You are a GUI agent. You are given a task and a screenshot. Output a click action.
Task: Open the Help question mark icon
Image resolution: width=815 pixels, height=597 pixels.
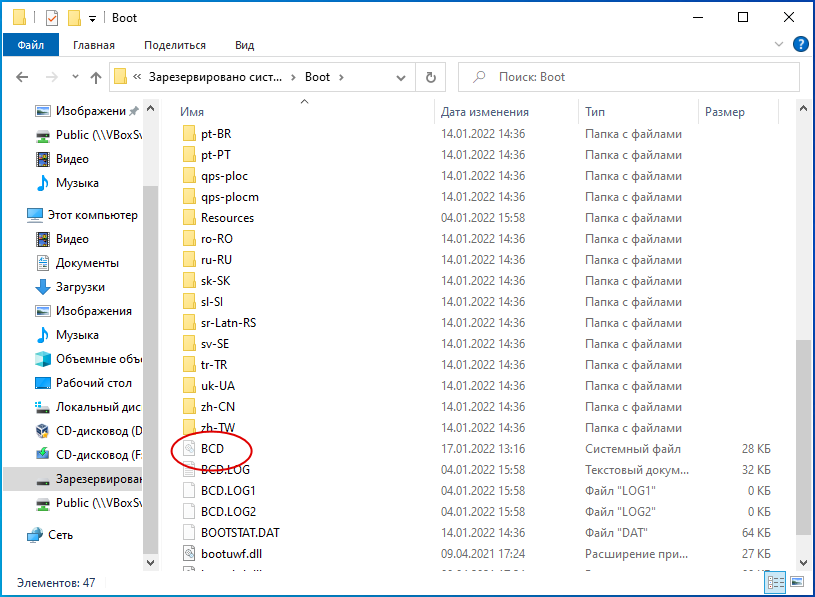800,45
